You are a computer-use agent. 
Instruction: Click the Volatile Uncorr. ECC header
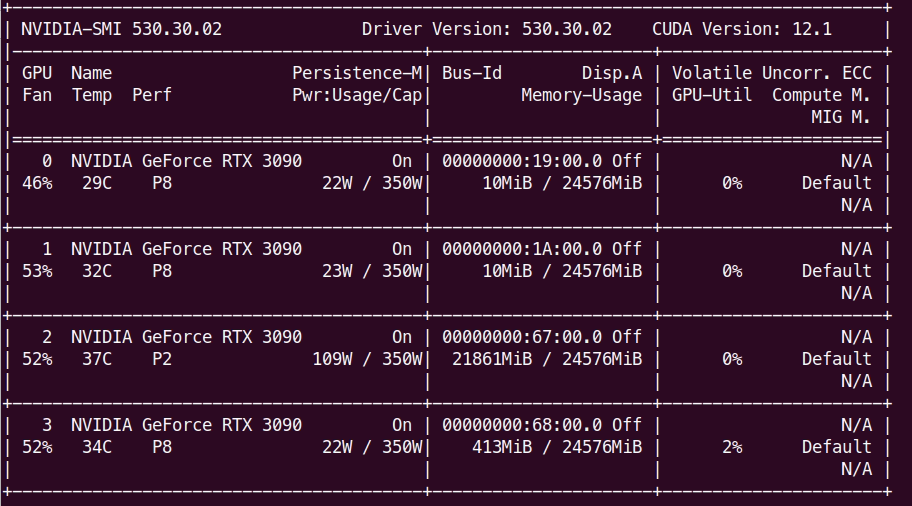772,73
